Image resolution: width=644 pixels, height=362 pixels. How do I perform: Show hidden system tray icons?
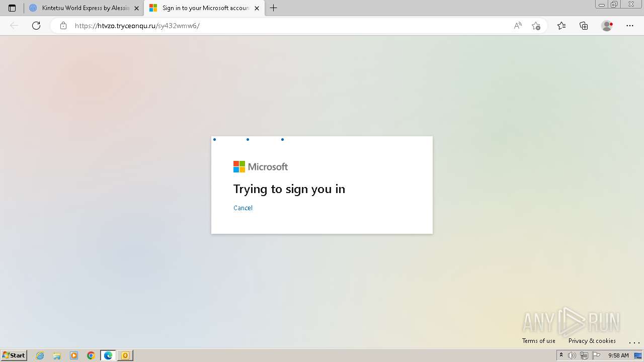(x=561, y=355)
